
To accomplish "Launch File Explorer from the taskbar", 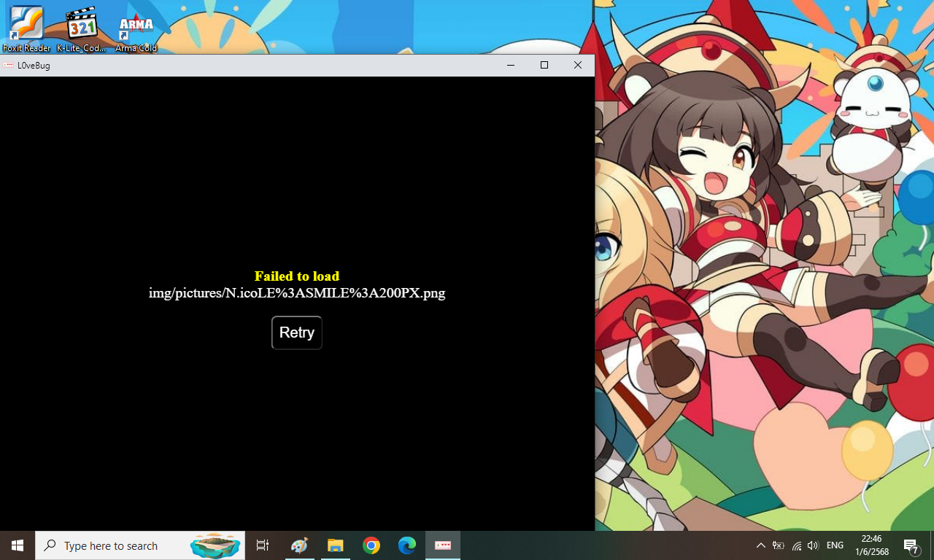I will coord(335,545).
